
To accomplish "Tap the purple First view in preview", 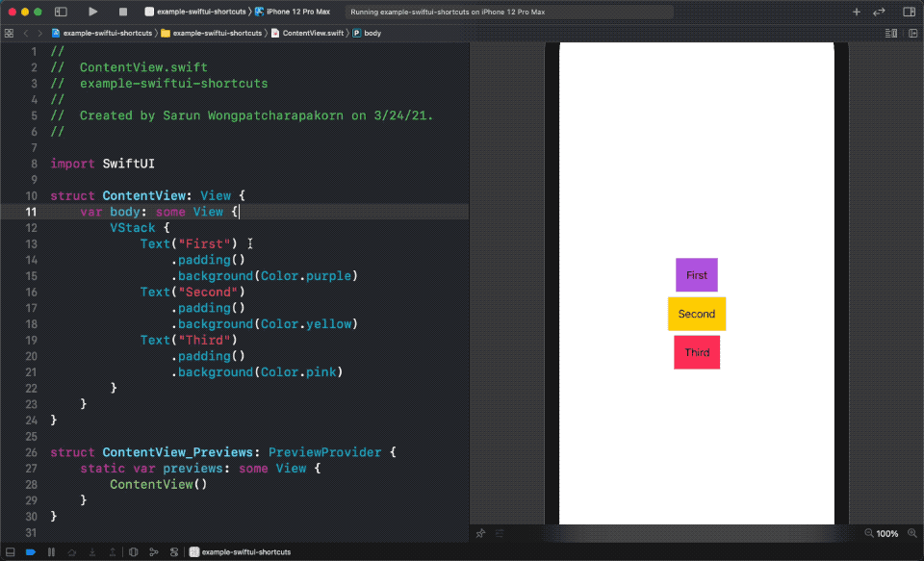I will 697,275.
